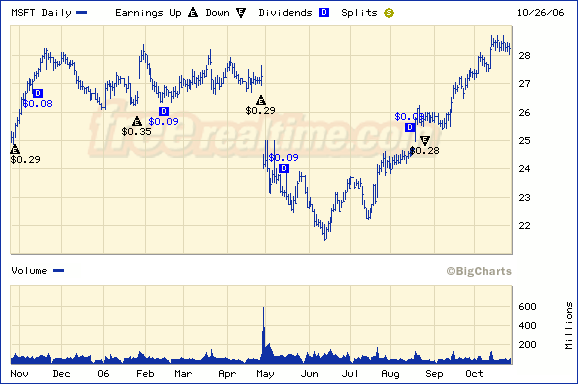
Task: Select the February dividend D marker above $0.09
Action: pos(164,111)
